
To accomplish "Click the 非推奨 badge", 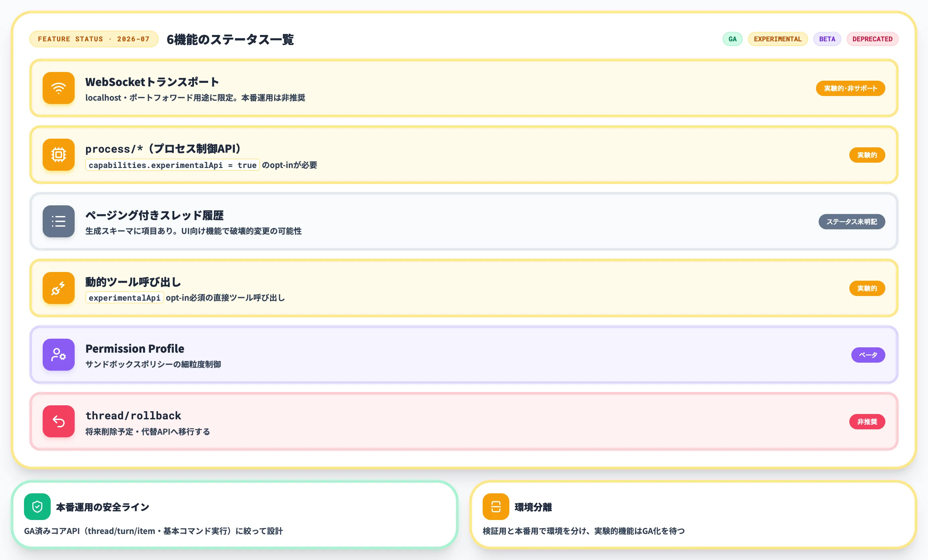I will (867, 422).
